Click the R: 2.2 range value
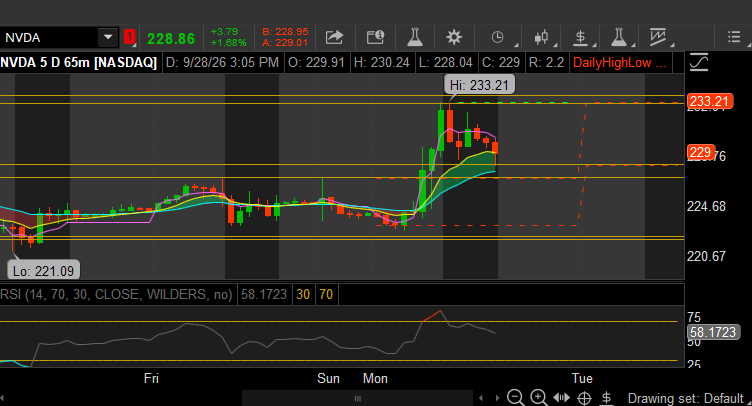Image resolution: width=752 pixels, height=406 pixels. pos(546,62)
